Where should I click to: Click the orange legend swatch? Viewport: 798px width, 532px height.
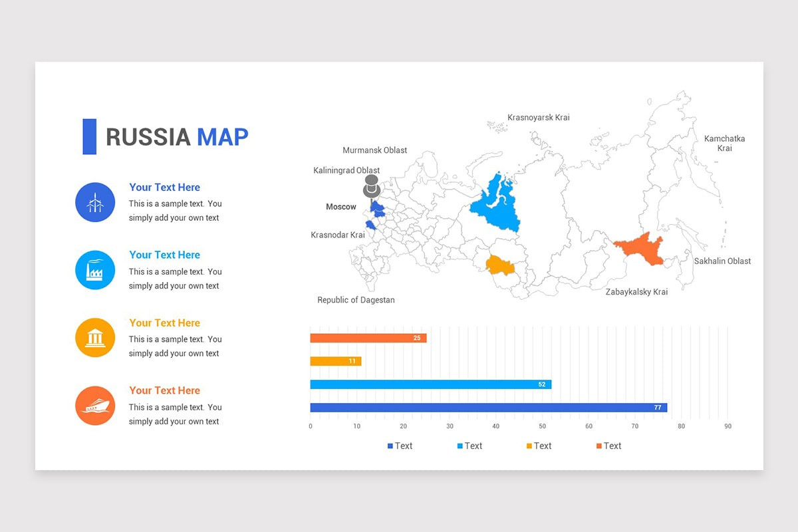click(599, 446)
